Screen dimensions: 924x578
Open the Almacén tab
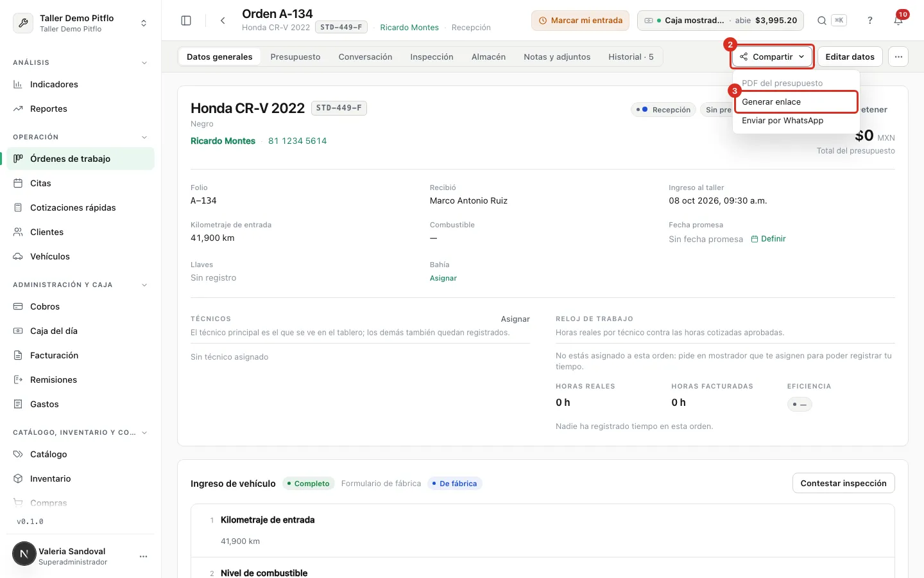pyautogui.click(x=488, y=57)
